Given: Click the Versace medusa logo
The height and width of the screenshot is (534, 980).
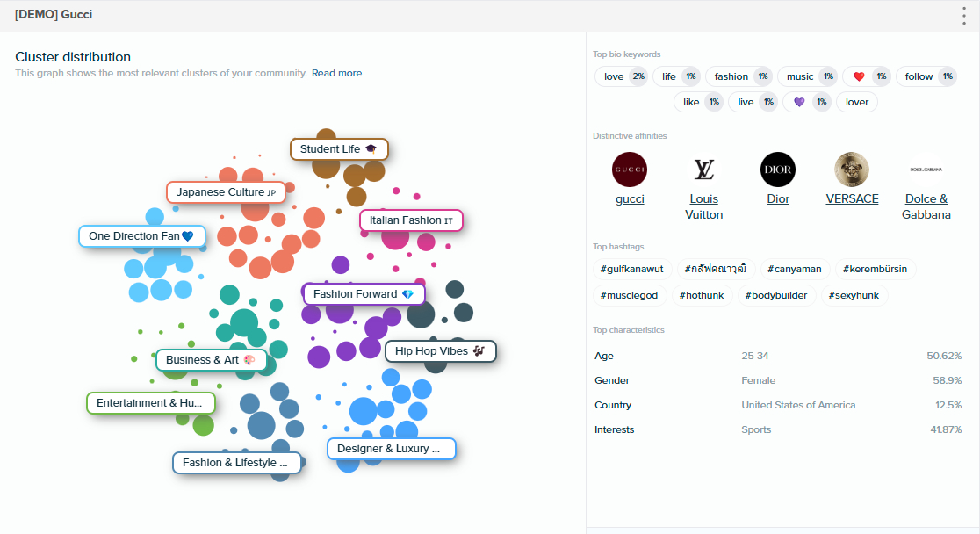Looking at the screenshot, I should pos(852,170).
